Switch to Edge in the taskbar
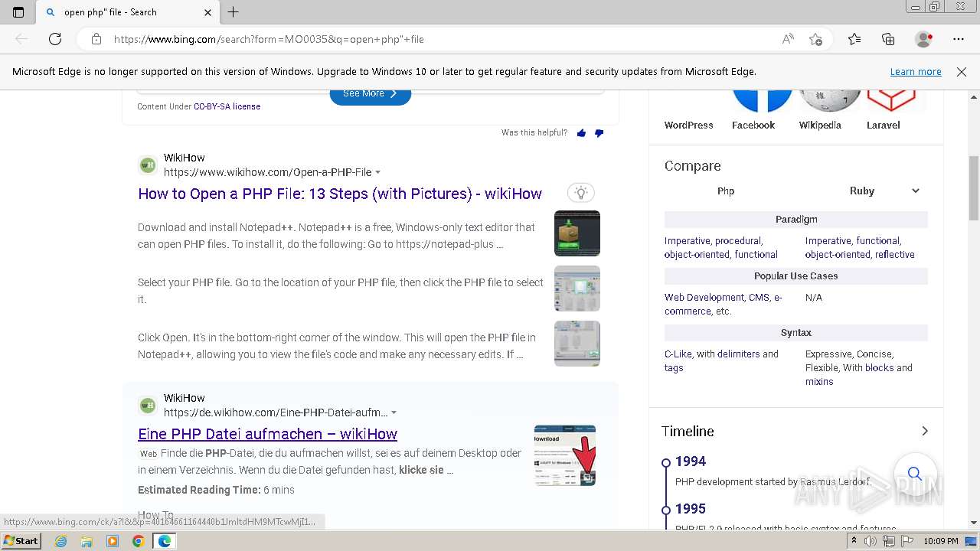Viewport: 980px width, 551px height. (165, 541)
